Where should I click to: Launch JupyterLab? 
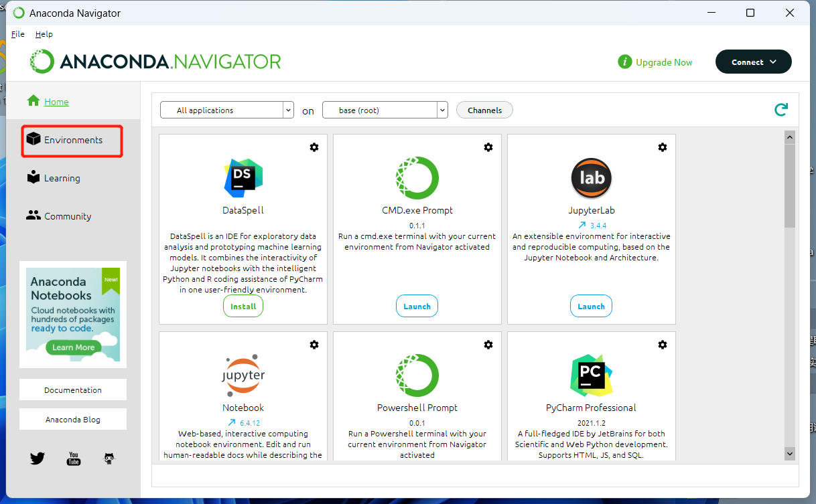click(x=591, y=307)
